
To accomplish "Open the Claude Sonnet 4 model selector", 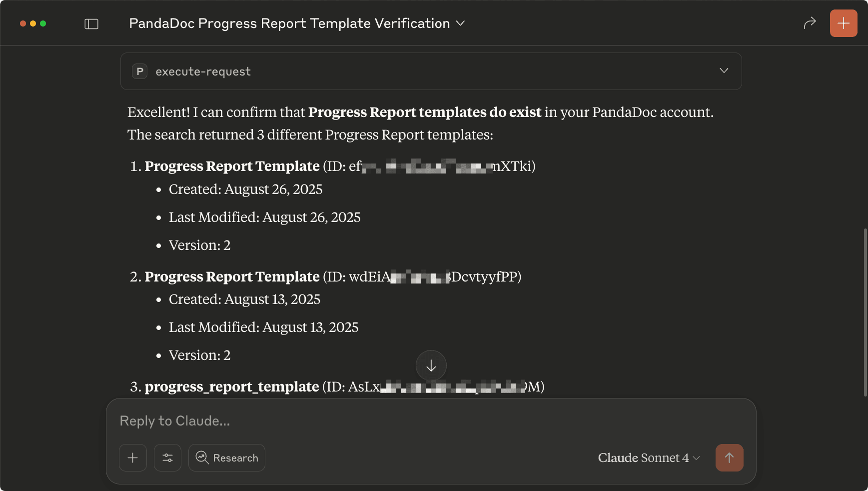I will tap(648, 457).
